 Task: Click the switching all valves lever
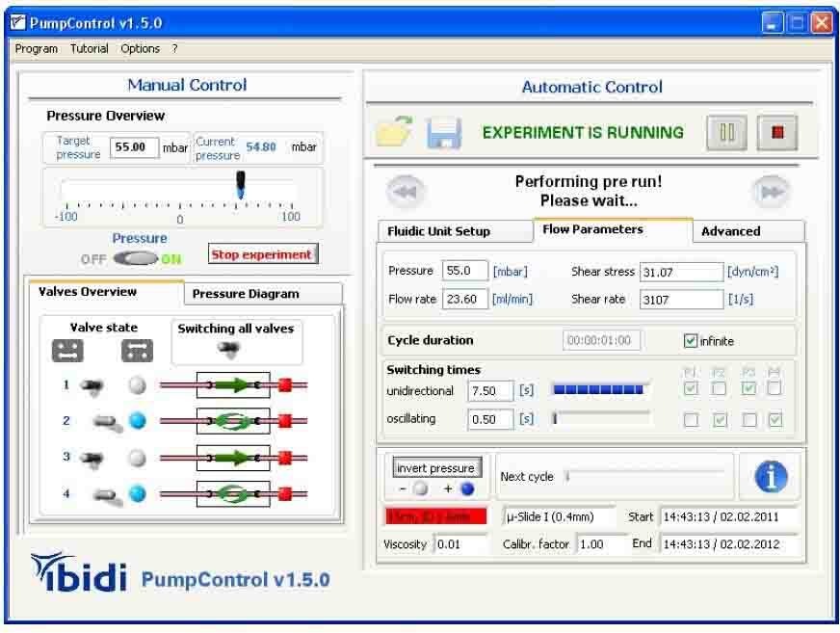228,349
